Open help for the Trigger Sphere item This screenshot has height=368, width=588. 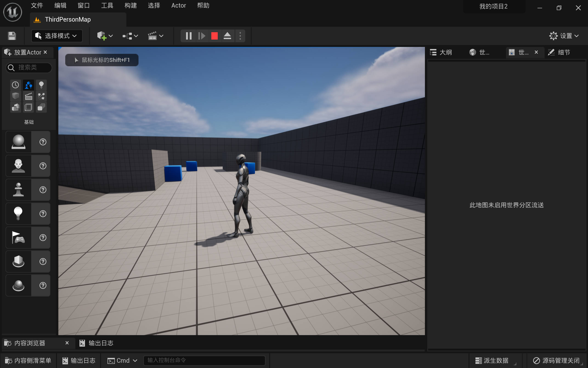pyautogui.click(x=43, y=285)
